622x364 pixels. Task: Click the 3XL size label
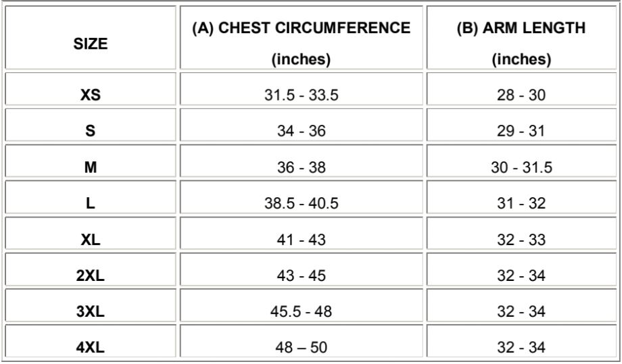tap(91, 312)
